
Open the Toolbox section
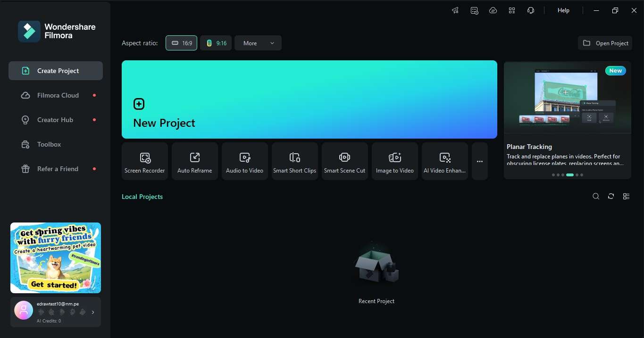pos(56,144)
